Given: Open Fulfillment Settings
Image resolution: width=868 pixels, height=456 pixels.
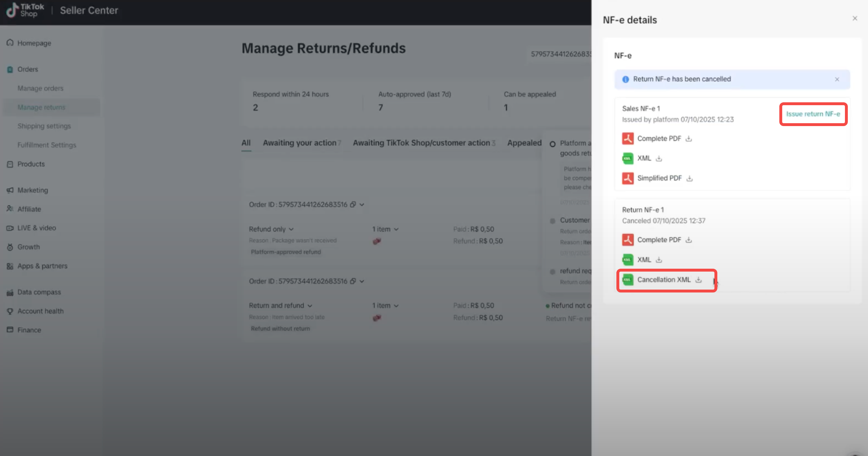Looking at the screenshot, I should coord(47,145).
